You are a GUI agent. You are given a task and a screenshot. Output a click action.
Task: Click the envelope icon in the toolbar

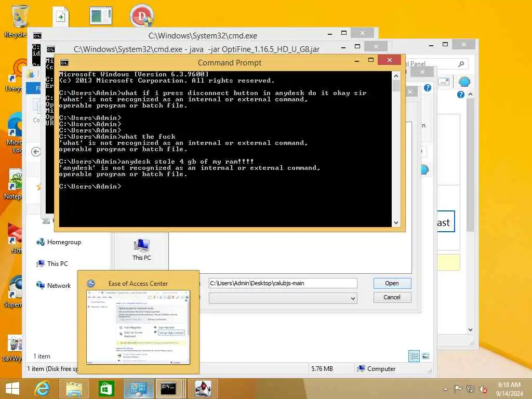click(444, 82)
